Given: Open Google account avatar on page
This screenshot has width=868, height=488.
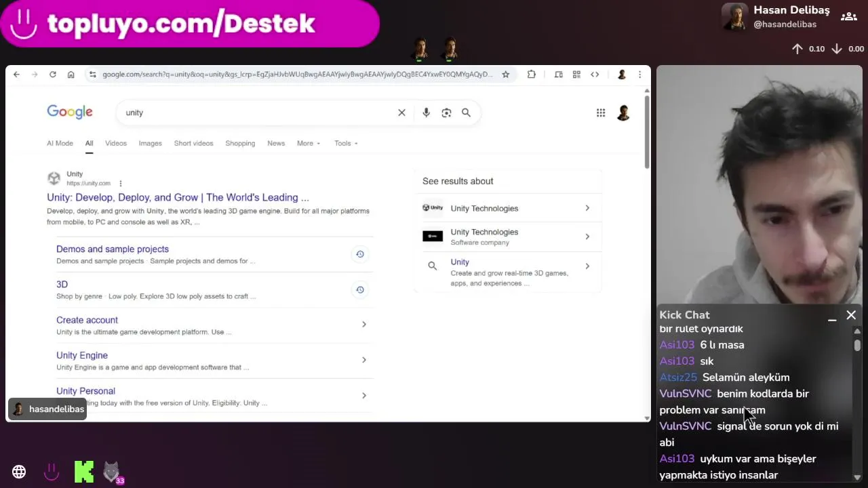Looking at the screenshot, I should (x=623, y=113).
